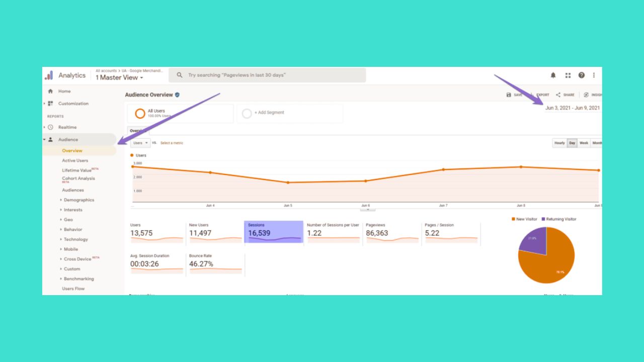Open Overview in the Audience sidebar
644x362 pixels.
coord(72,151)
